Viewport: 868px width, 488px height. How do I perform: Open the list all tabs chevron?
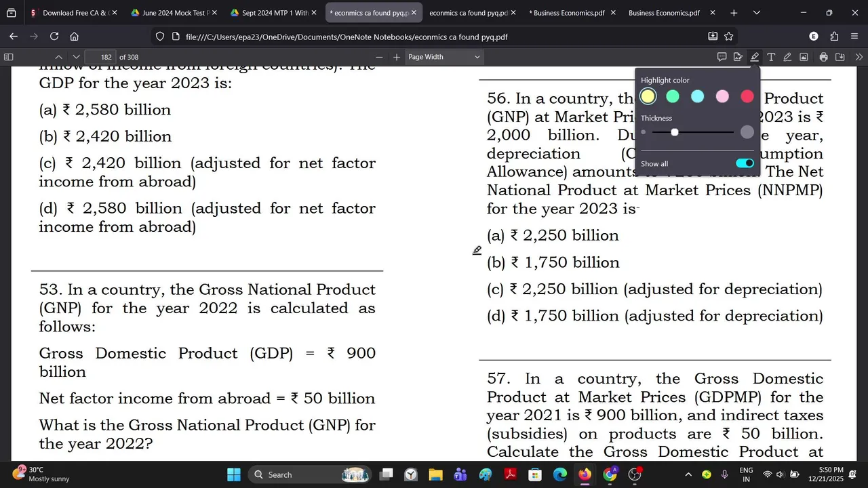pyautogui.click(x=757, y=13)
